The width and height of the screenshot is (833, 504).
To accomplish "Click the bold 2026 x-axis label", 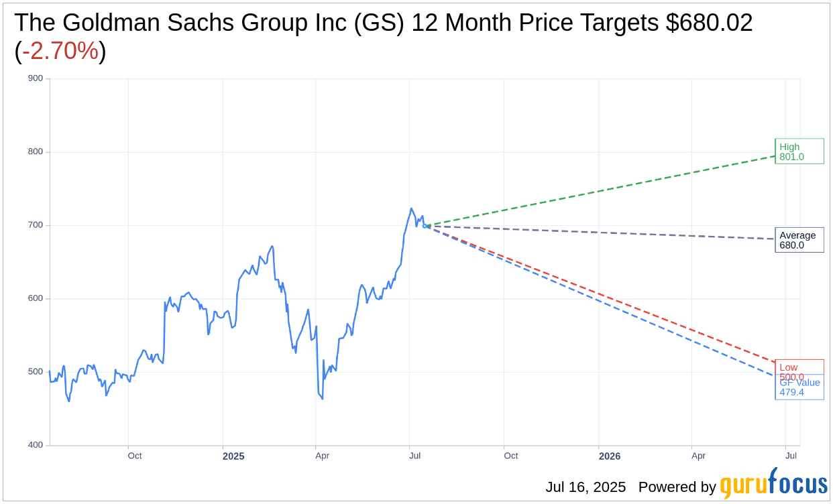I will 609,456.
